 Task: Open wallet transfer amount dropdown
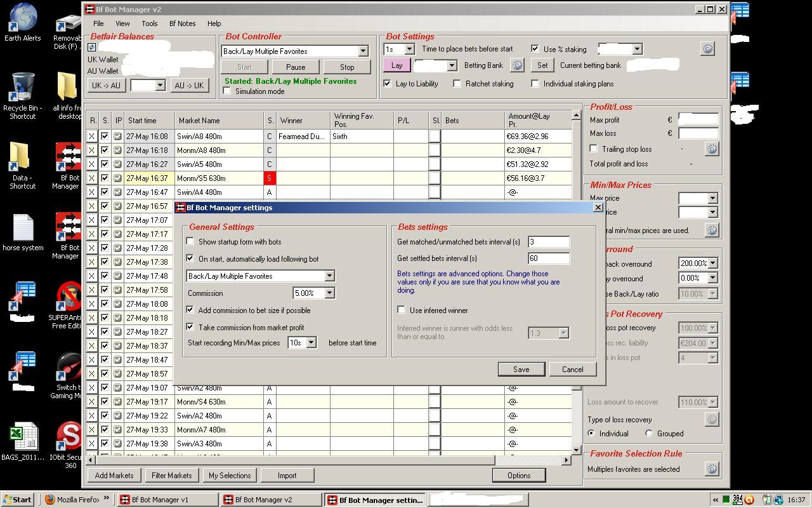pos(160,85)
